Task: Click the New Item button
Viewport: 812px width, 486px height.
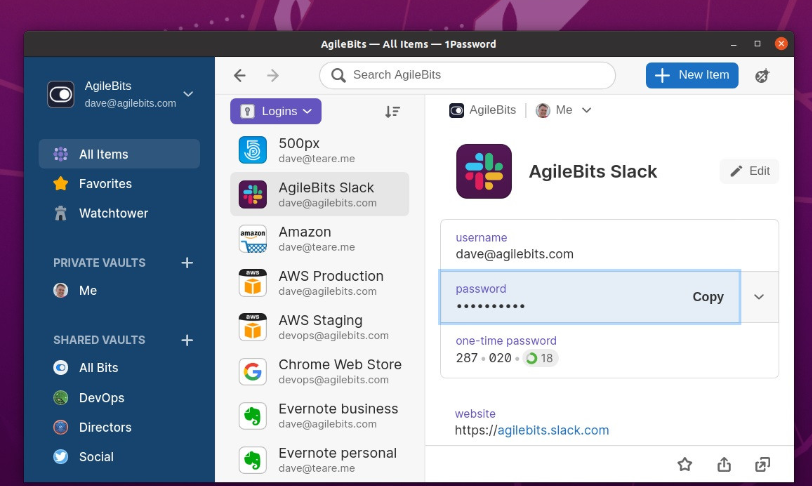Action: pos(692,76)
